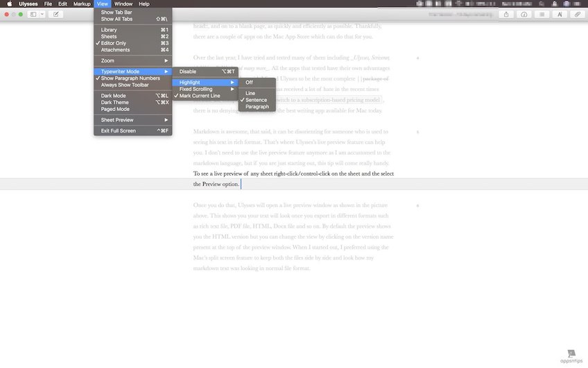The height and width of the screenshot is (368, 588).
Task: Uncheck Mark Current Line option
Action: [200, 96]
